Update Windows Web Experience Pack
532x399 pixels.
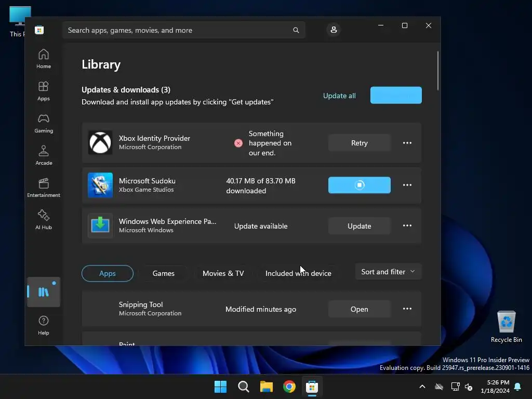360,226
